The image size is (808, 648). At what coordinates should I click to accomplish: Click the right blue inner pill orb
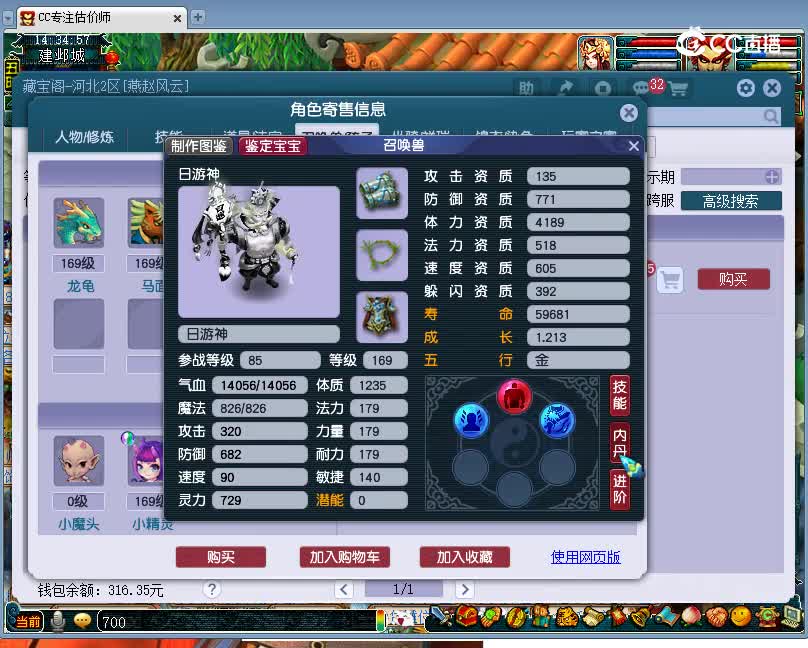tap(557, 420)
